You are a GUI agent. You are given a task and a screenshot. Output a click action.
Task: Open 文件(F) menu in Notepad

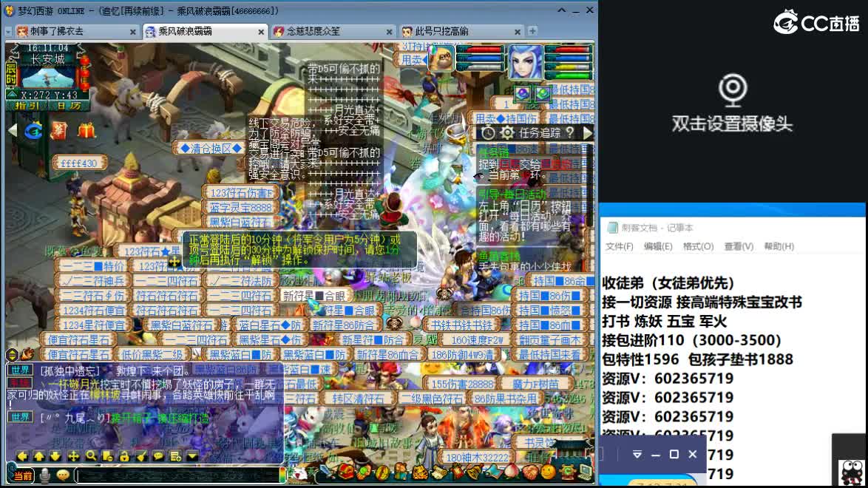point(620,246)
